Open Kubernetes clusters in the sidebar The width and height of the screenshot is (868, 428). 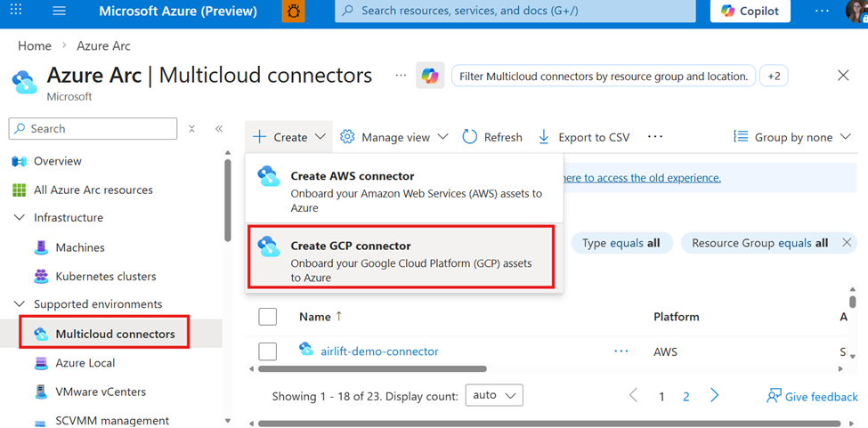coord(105,276)
